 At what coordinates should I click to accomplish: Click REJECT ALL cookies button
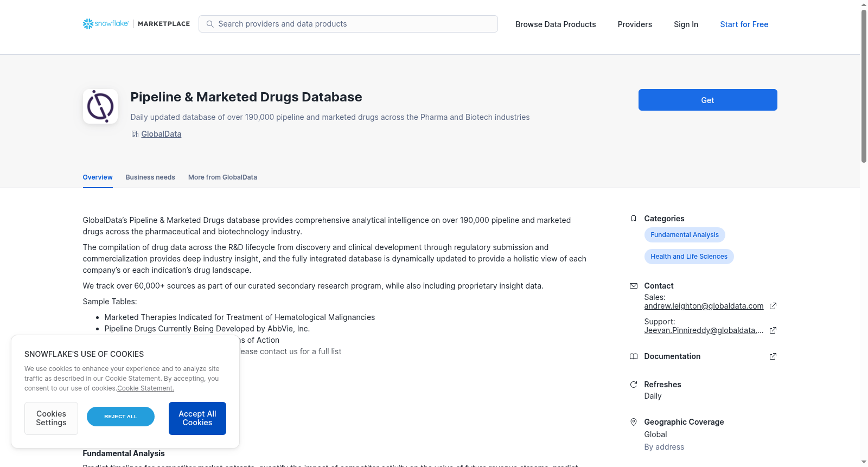pyautogui.click(x=120, y=417)
